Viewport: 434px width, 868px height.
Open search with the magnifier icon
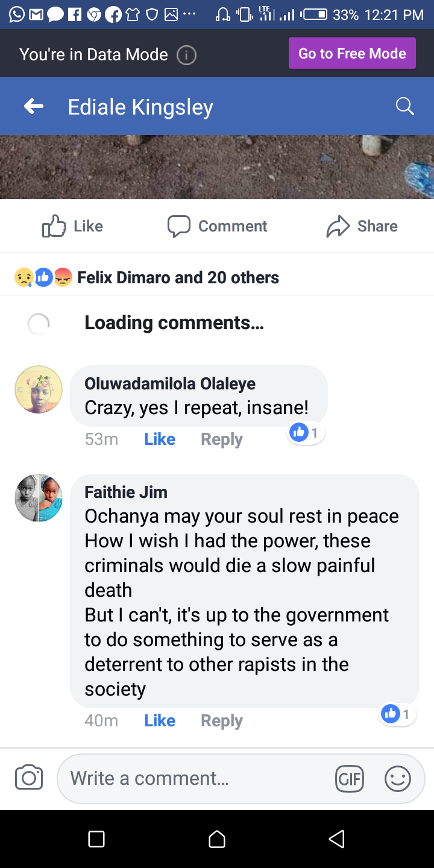(404, 107)
